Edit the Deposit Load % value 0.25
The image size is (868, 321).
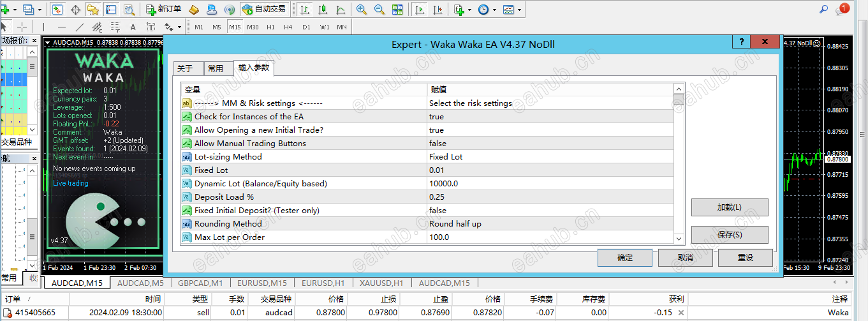click(x=550, y=197)
